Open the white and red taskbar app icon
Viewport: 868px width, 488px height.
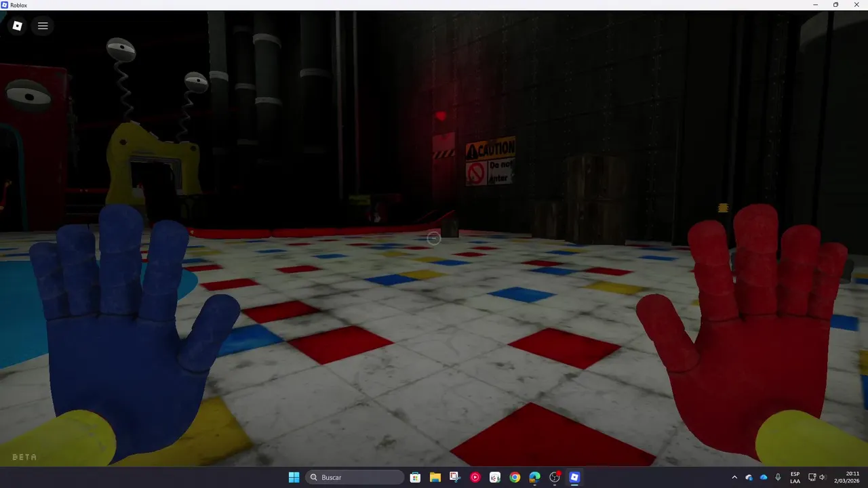tap(495, 477)
